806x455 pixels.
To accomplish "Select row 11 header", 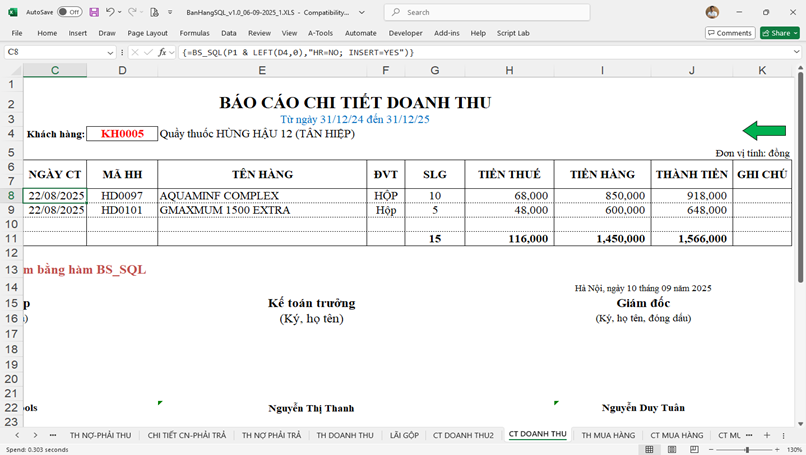I will (x=12, y=239).
